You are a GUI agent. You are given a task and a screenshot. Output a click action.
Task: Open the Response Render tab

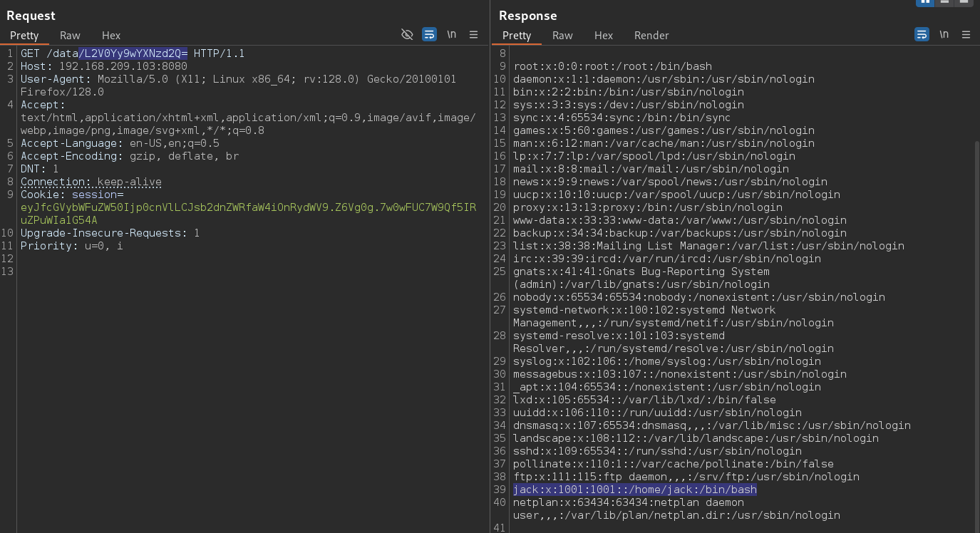coord(651,35)
